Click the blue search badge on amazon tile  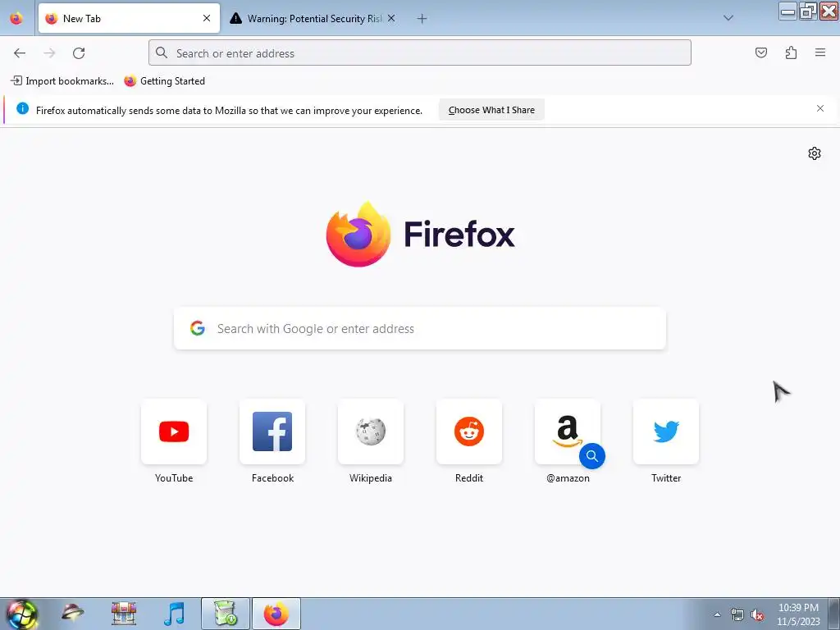pyautogui.click(x=592, y=456)
